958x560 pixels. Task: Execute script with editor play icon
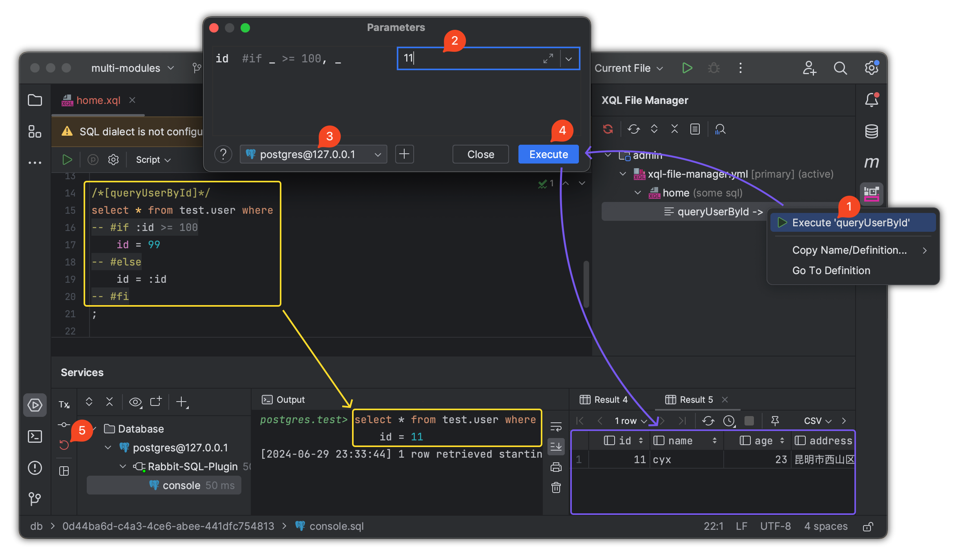tap(67, 160)
